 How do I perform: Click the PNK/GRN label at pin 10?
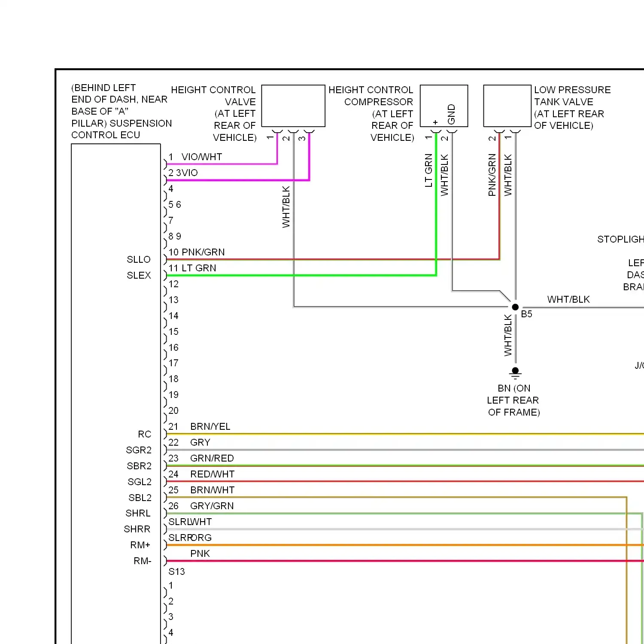pyautogui.click(x=203, y=252)
